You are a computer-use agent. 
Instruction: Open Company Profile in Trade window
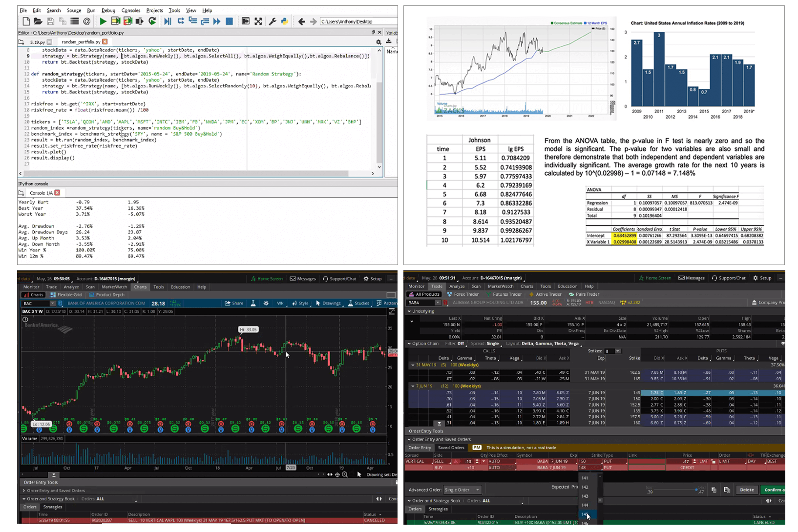(768, 303)
